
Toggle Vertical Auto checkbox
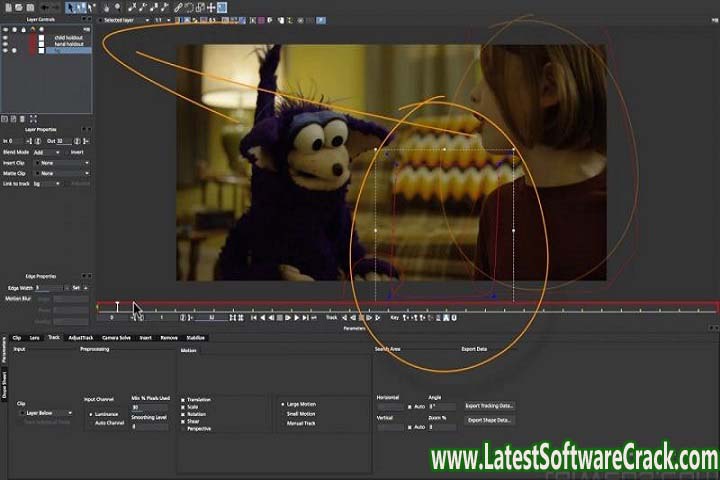(410, 427)
